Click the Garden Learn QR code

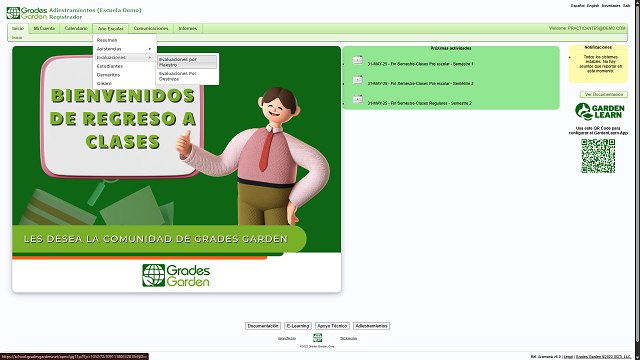pyautogui.click(x=598, y=156)
